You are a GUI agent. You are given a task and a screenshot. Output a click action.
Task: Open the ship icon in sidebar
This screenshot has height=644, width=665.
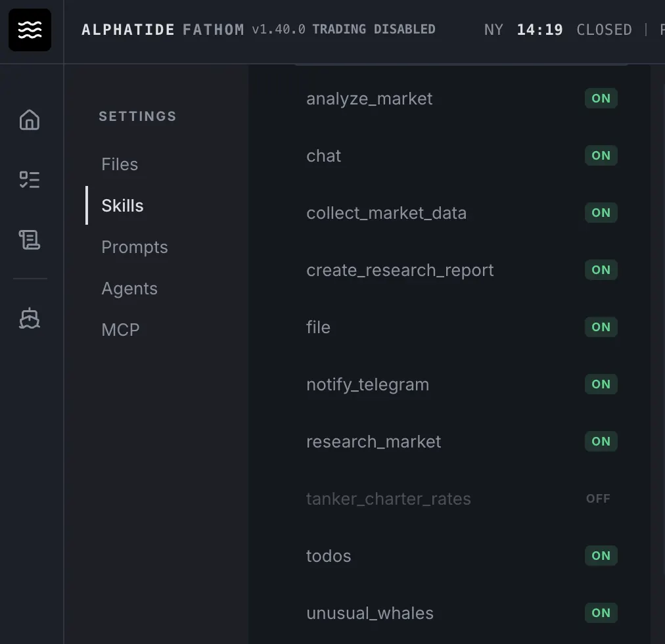(x=30, y=318)
